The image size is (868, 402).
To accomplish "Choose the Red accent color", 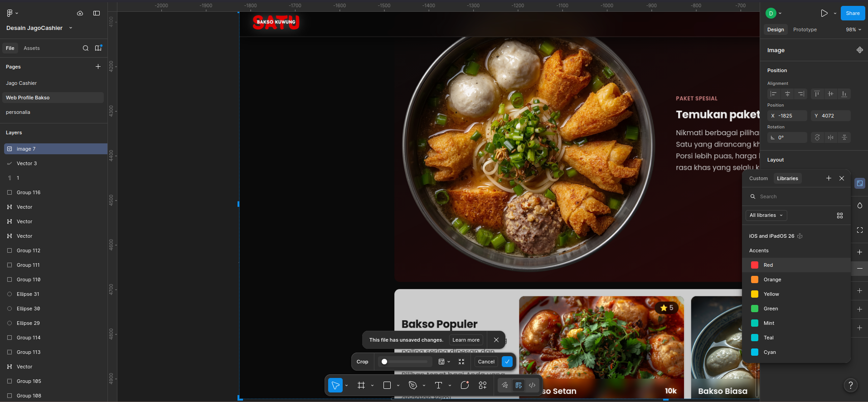I will 796,265.
